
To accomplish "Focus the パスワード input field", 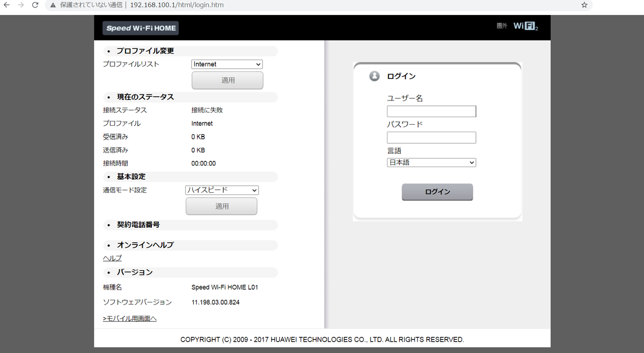I will (x=431, y=138).
